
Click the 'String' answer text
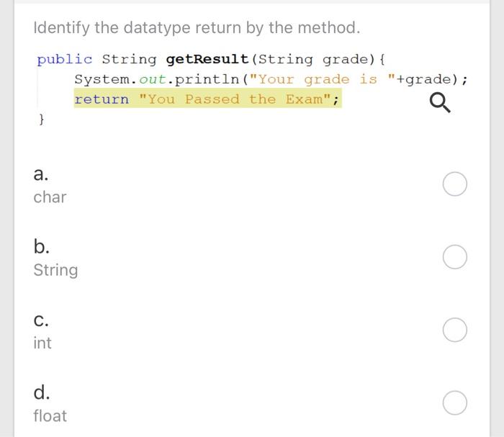(x=55, y=271)
